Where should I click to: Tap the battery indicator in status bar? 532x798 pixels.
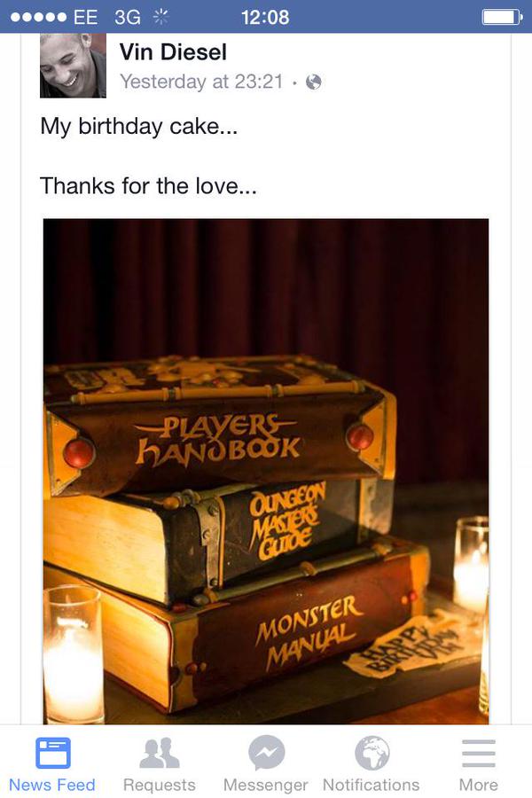(502, 18)
